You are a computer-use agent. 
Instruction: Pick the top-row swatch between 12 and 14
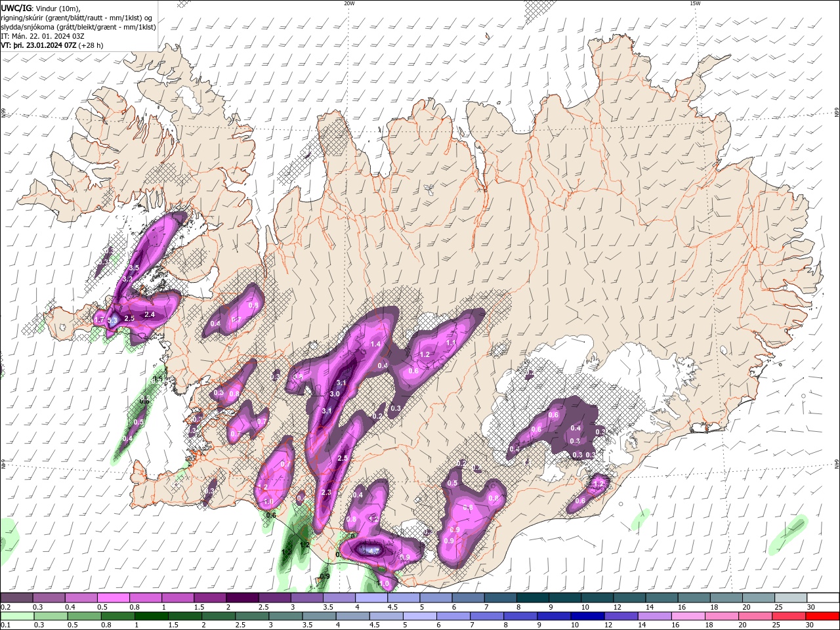[629, 598]
